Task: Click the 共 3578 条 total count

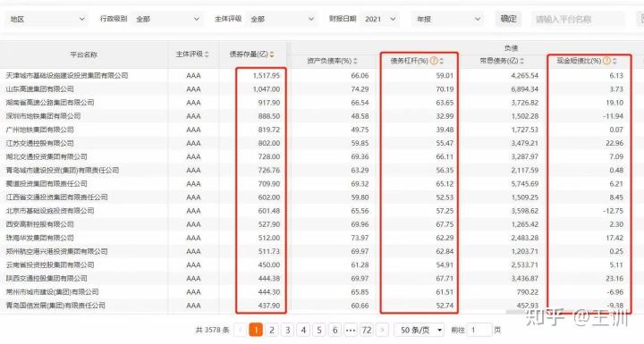Action: tap(212, 330)
